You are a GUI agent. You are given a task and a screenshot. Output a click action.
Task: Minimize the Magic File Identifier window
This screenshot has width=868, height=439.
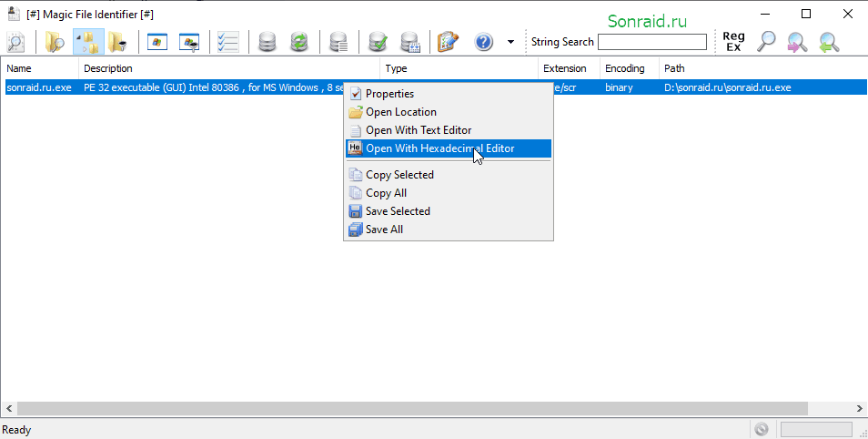[765, 14]
